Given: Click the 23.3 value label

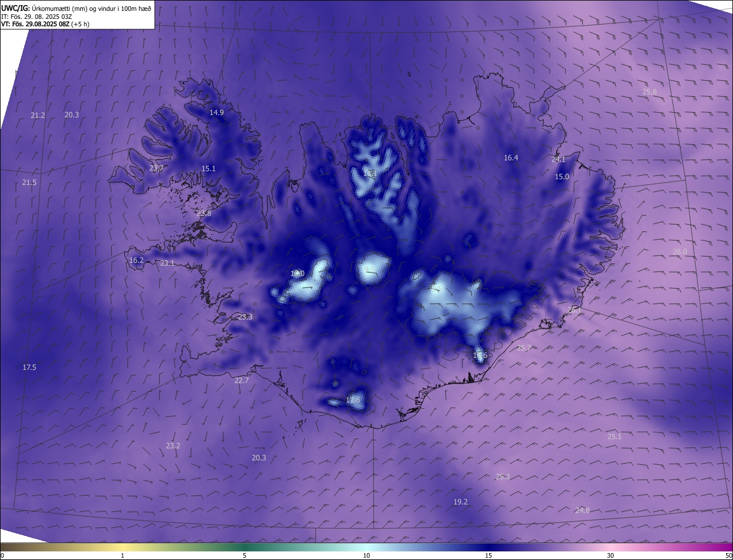Looking at the screenshot, I should (x=245, y=317).
